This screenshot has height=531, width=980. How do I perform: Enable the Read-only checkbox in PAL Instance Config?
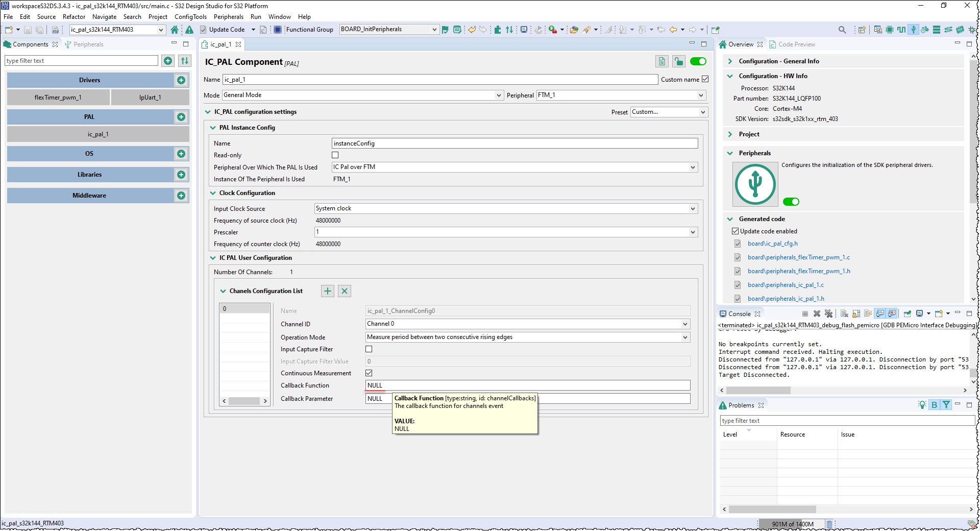click(335, 155)
